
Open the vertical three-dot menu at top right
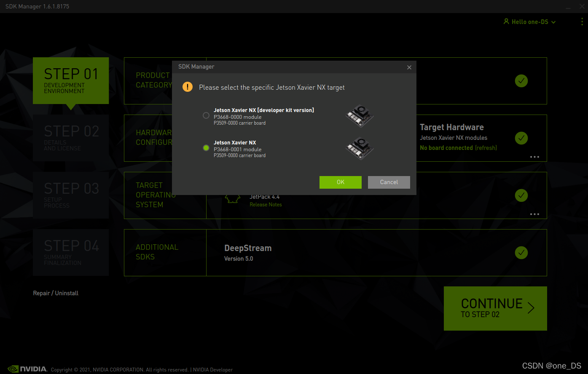(582, 21)
